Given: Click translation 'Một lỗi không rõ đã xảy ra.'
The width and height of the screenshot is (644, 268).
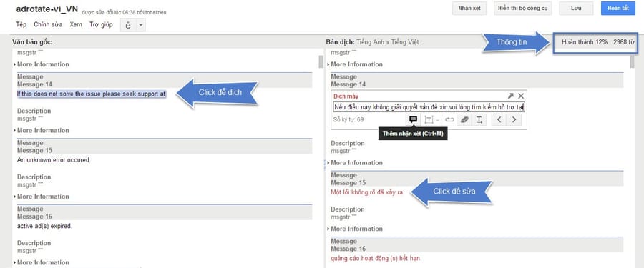Looking at the screenshot, I should click(368, 192).
